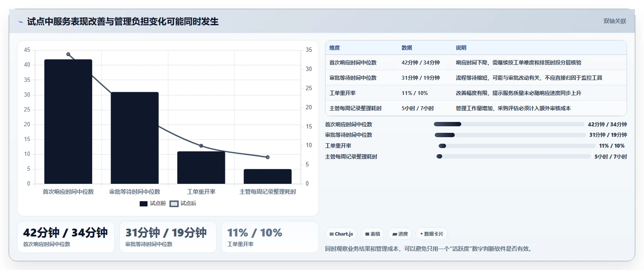Click the table note starting 改善幅度有限

coord(518,93)
